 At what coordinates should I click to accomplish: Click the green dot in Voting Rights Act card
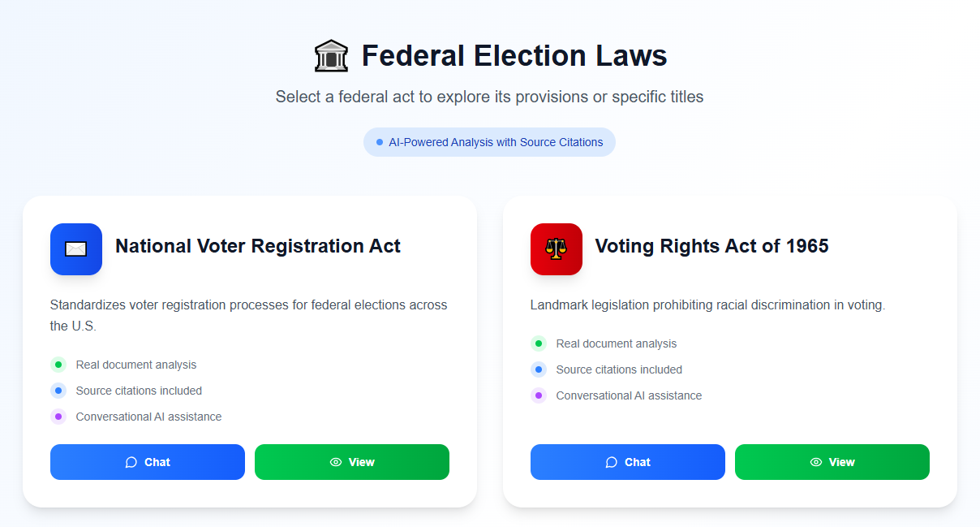539,343
